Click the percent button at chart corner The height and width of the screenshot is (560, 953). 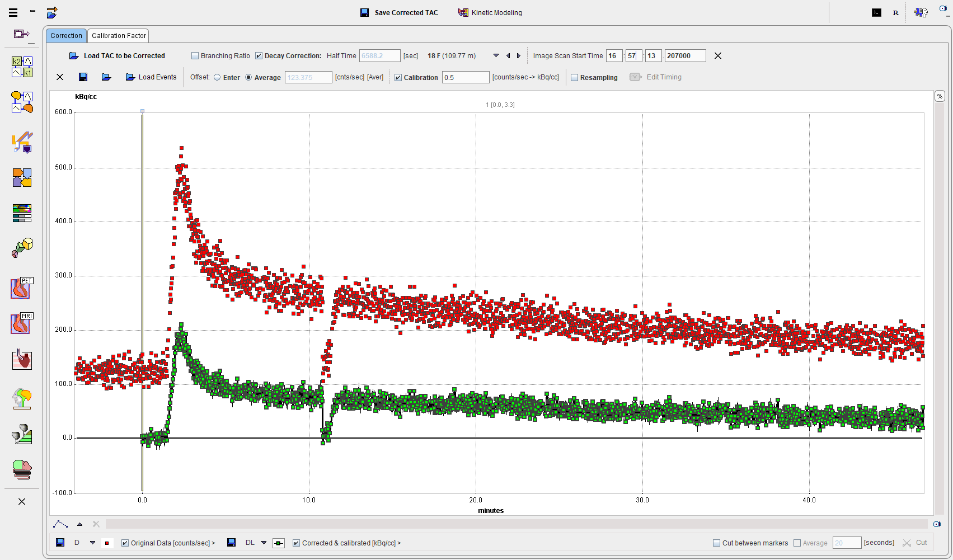pos(940,96)
